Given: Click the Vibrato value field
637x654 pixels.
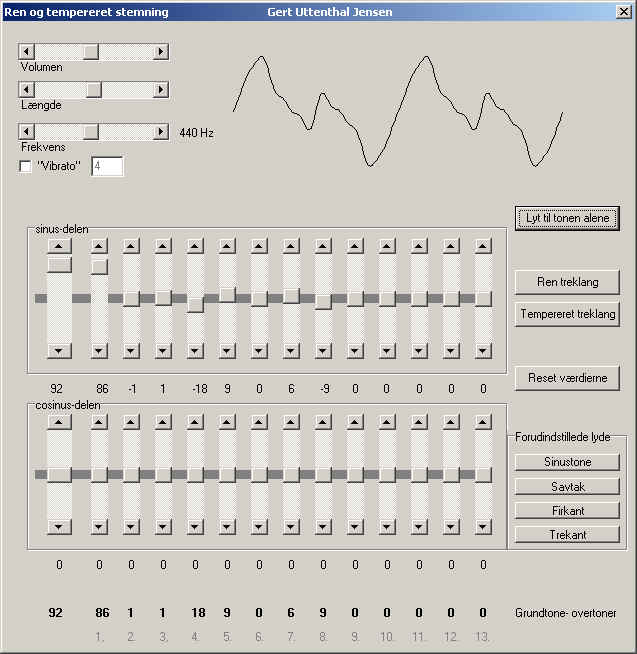Looking at the screenshot, I should click(x=107, y=166).
